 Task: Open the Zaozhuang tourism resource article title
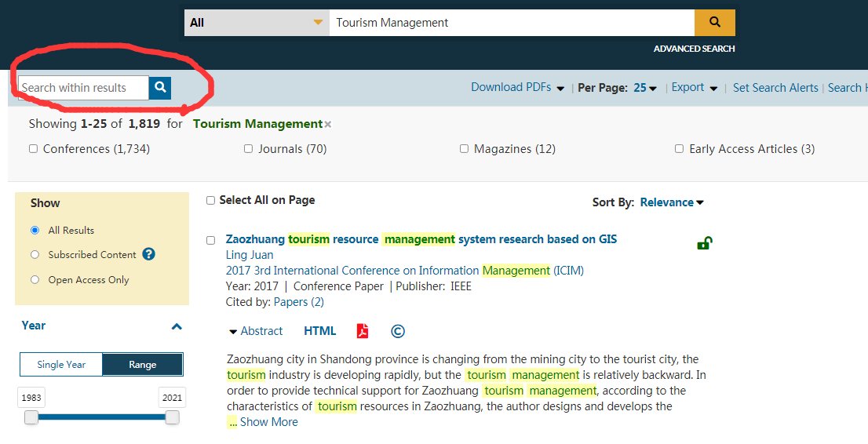421,239
